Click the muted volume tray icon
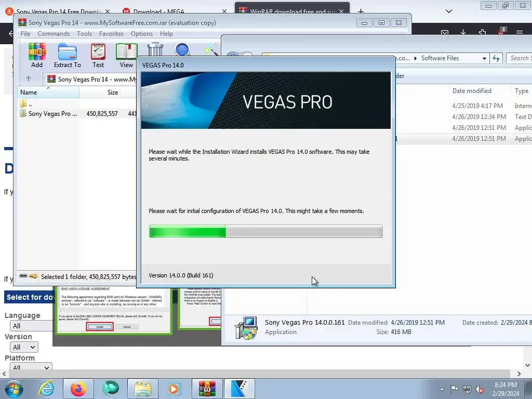The width and height of the screenshot is (532, 399). tap(480, 389)
